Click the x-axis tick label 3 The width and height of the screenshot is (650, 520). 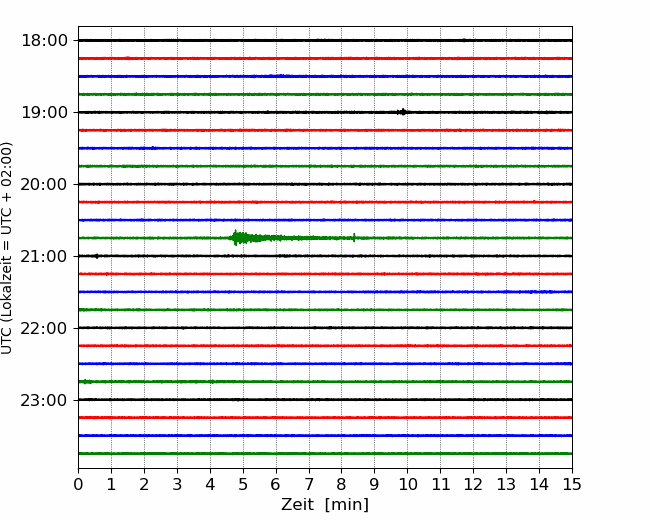point(177,484)
